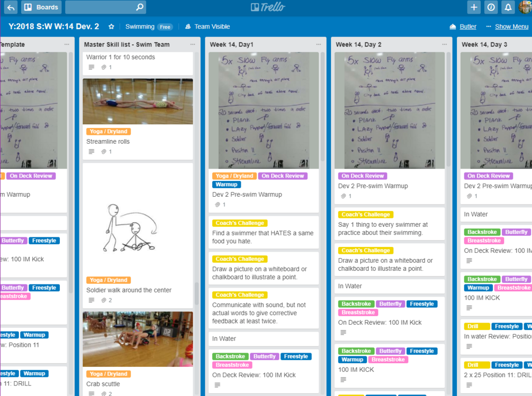Screen dimensions: 532x396
Task: Click Breaststroke label on Day 2 100 IM KICK
Action: (388, 360)
